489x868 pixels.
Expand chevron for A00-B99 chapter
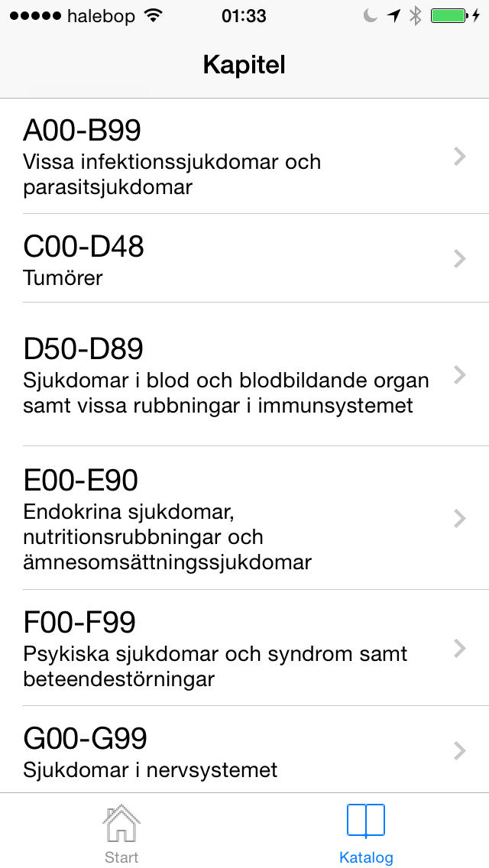(x=460, y=157)
